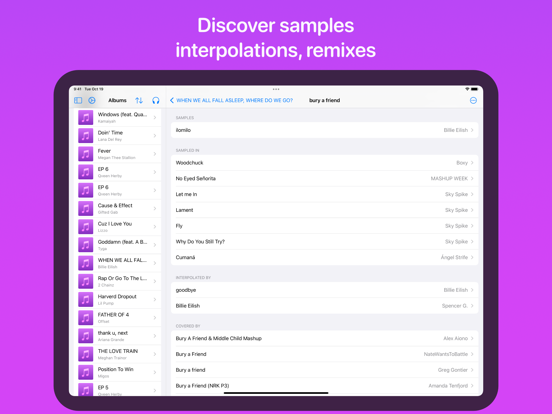Screen dimensions: 552x414
Task: Open the sort arrows icon
Action: click(139, 100)
